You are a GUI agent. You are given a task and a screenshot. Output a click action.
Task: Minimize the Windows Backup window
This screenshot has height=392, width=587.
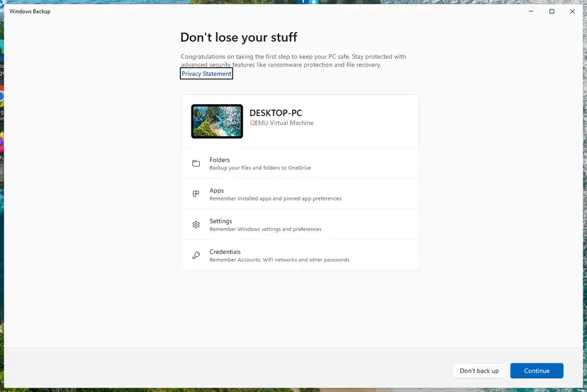[x=531, y=11]
